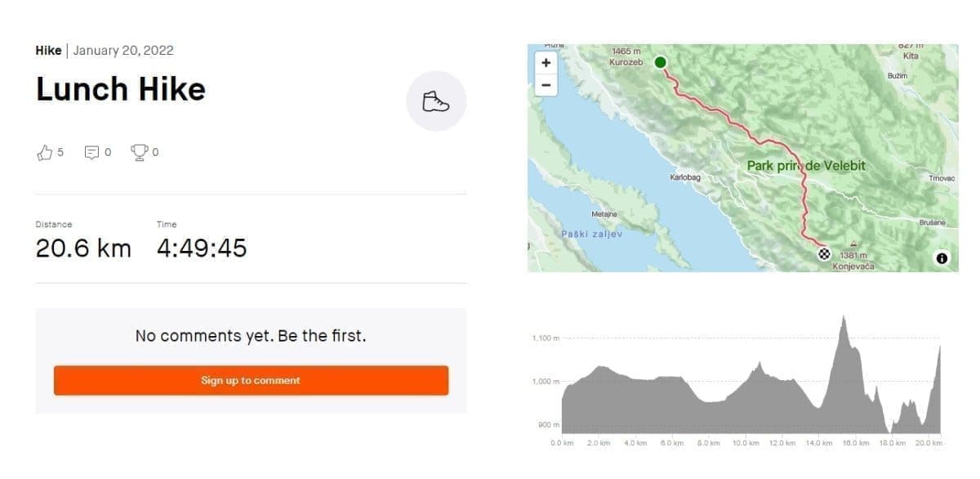This screenshot has height=479, width=980.
Task: Click the Park prirode Velebit map label
Action: pyautogui.click(x=805, y=166)
